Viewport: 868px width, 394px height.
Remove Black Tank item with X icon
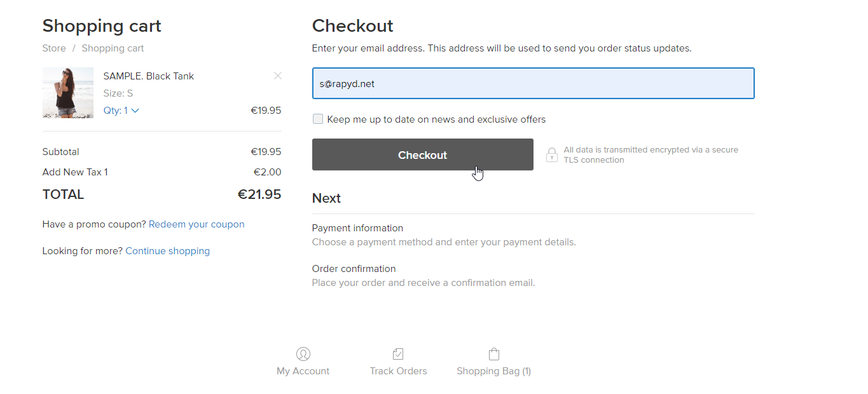[278, 76]
